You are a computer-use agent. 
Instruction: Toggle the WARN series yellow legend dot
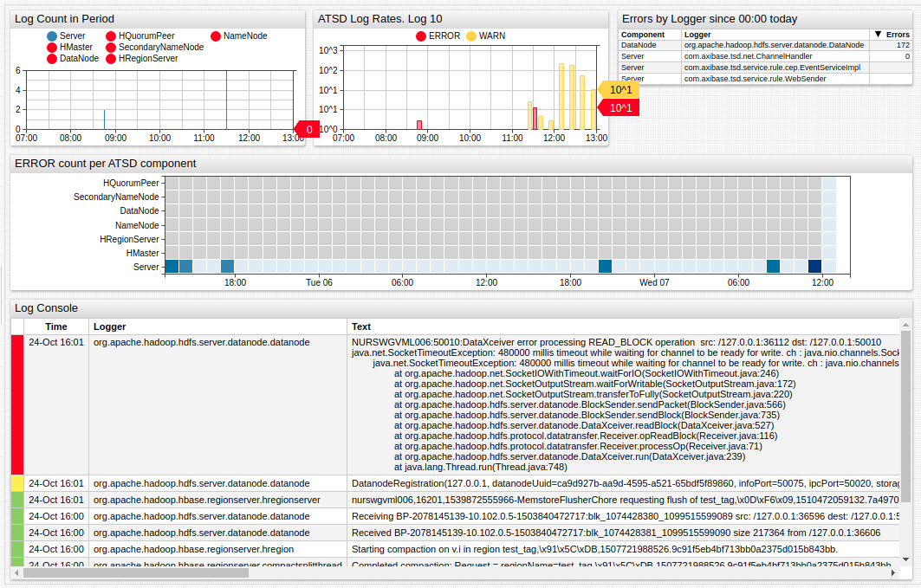click(471, 36)
